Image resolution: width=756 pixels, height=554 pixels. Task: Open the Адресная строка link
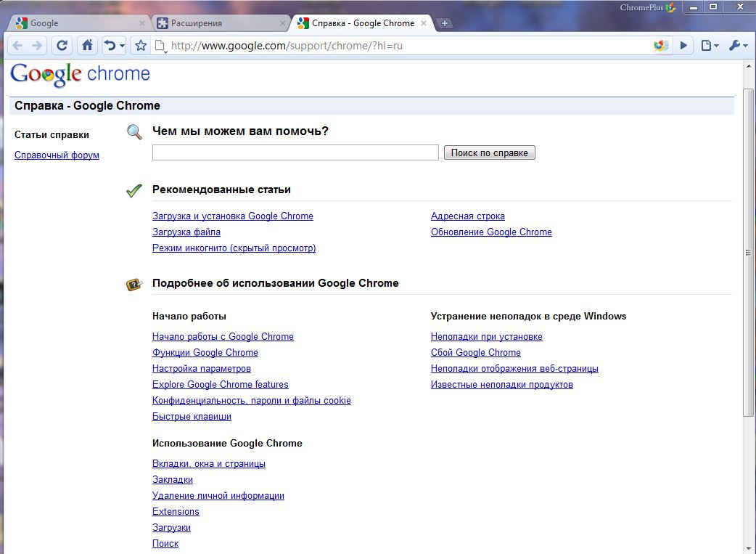click(468, 216)
